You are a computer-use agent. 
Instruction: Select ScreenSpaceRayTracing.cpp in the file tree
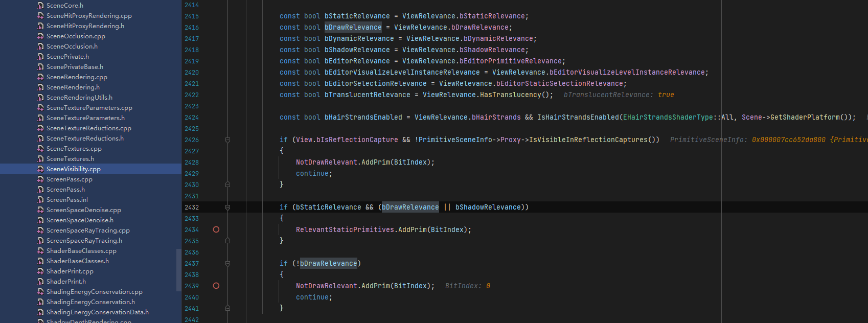coord(88,230)
